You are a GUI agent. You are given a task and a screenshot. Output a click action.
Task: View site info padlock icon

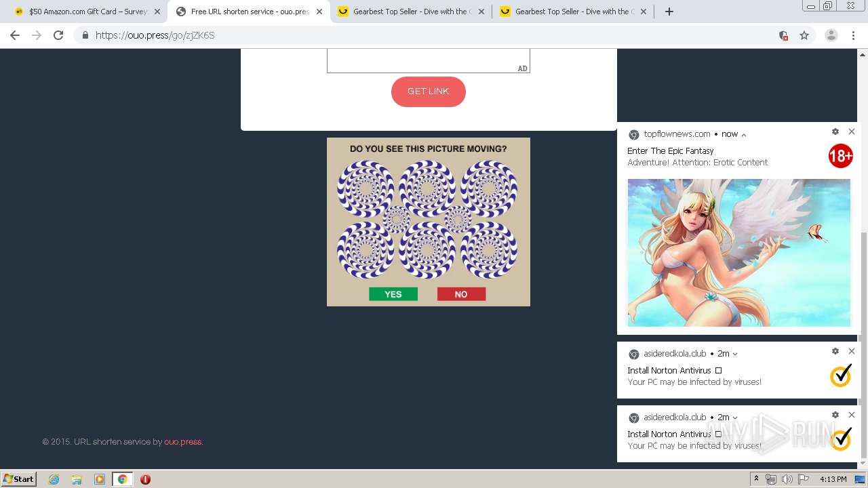(x=85, y=35)
